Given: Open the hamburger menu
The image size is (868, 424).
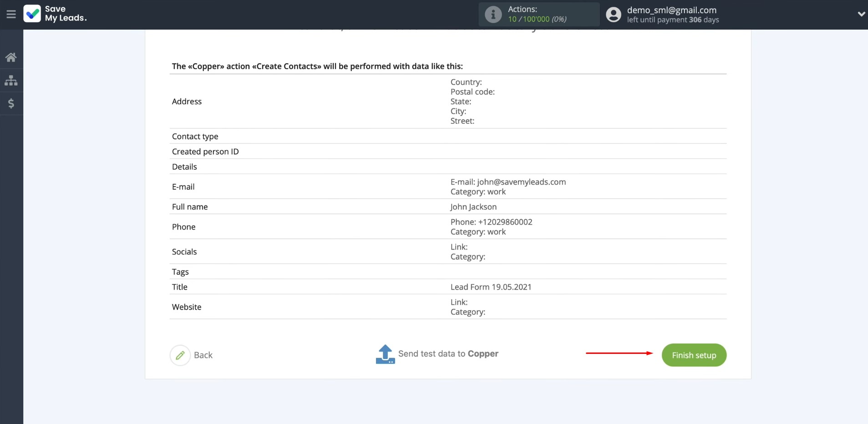Looking at the screenshot, I should point(11,15).
